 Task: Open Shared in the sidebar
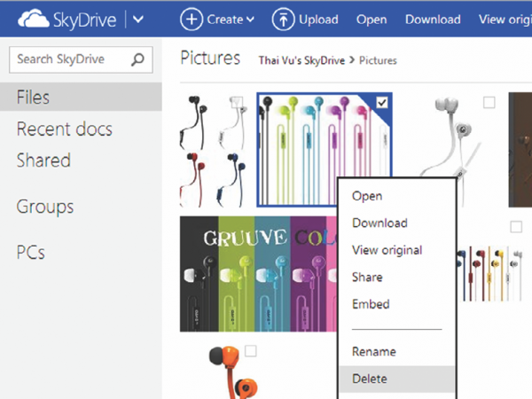[43, 160]
